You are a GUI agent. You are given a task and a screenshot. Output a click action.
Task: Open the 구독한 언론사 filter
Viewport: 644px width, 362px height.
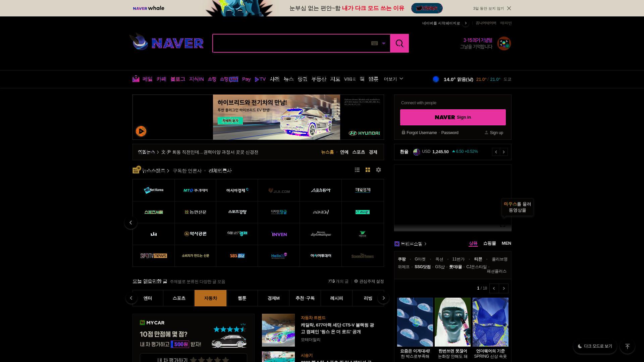click(187, 171)
